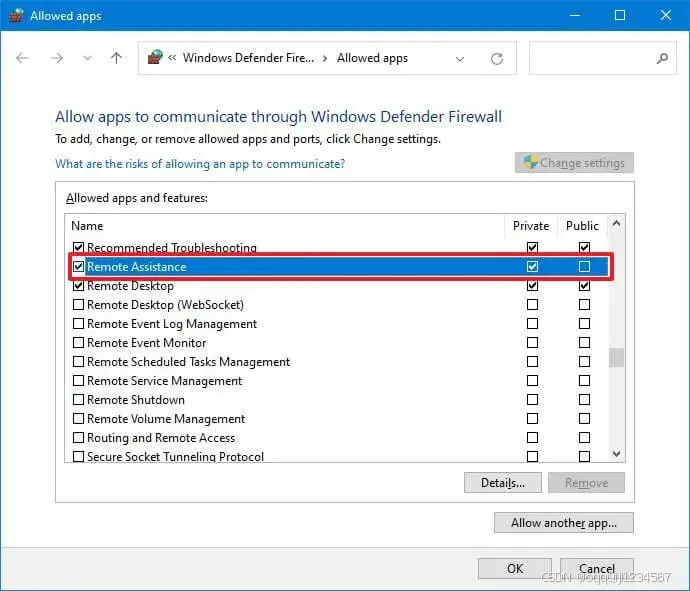
Task: Click the Cancel button
Action: pyautogui.click(x=597, y=569)
